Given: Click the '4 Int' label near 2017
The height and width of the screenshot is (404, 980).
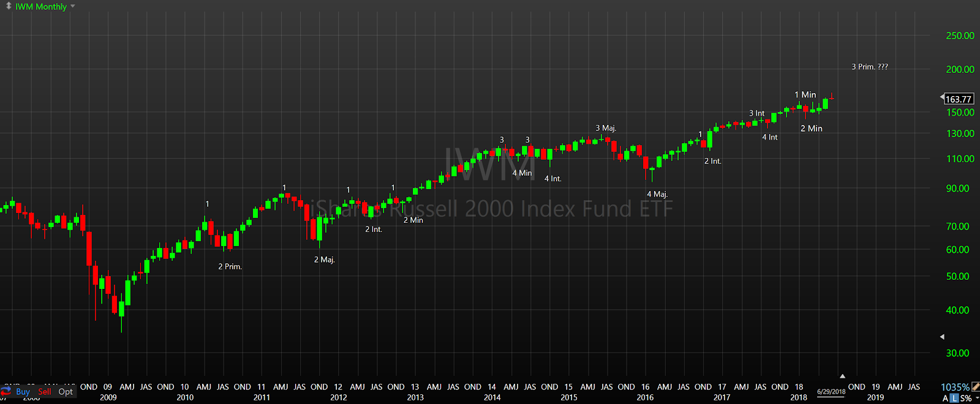Looking at the screenshot, I should (x=770, y=138).
